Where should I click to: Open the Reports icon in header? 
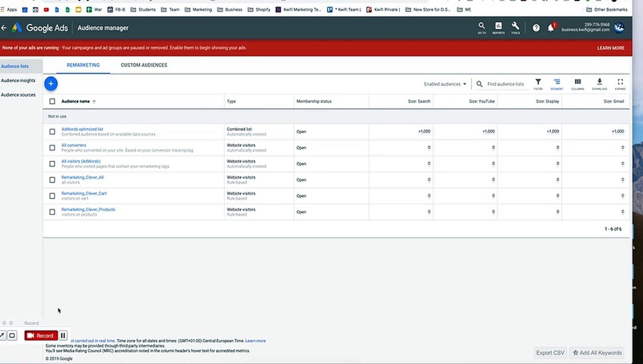[x=498, y=27]
